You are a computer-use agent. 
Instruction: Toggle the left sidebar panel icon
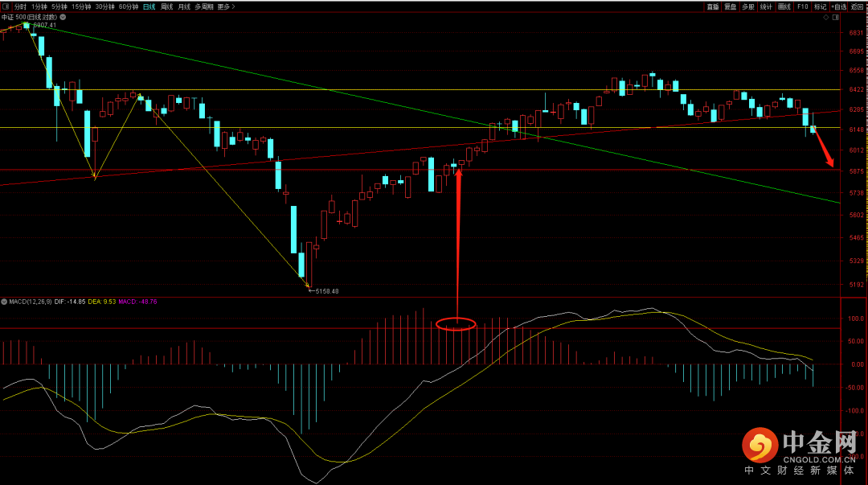click(6, 6)
